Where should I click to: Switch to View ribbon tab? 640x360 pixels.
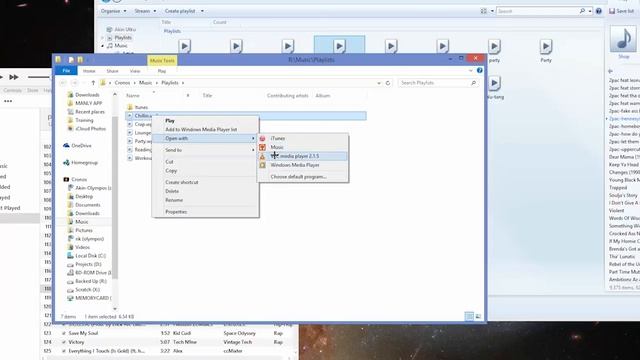(135, 71)
